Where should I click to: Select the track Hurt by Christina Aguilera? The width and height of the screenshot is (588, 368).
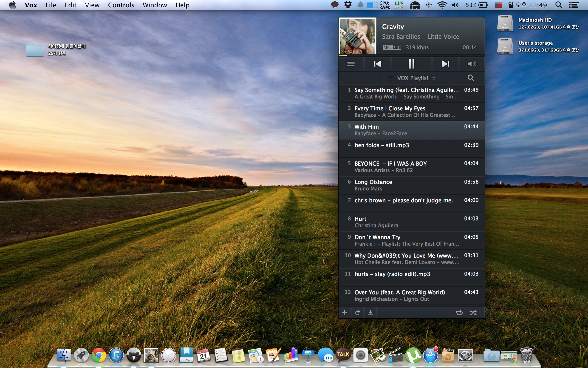(411, 222)
